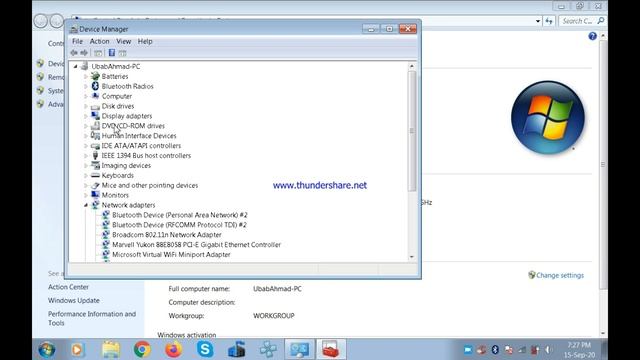Click the Bluetooth icon in the system tray

pos(495,350)
